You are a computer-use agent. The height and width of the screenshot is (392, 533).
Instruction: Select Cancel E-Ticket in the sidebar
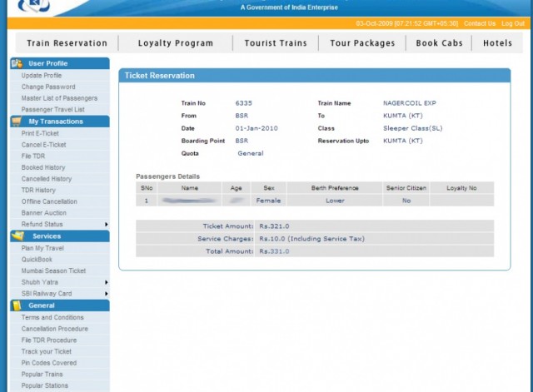(x=44, y=145)
